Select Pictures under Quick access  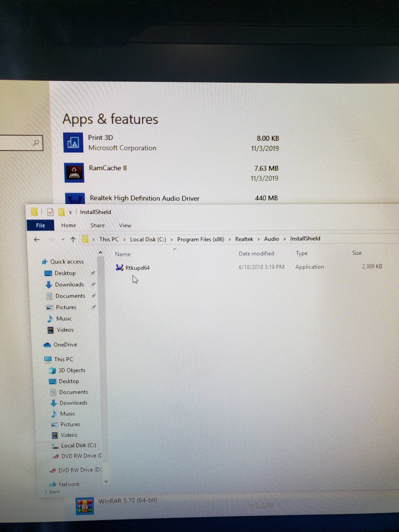[66, 307]
